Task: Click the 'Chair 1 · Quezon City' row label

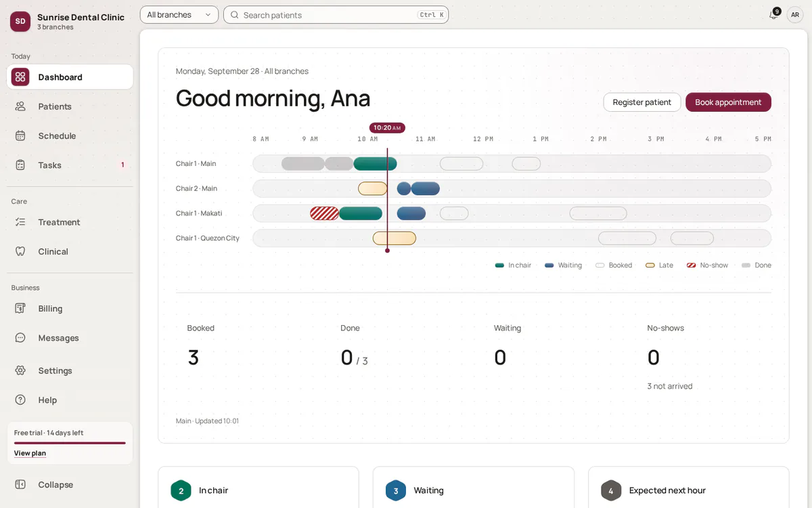Action: point(208,238)
